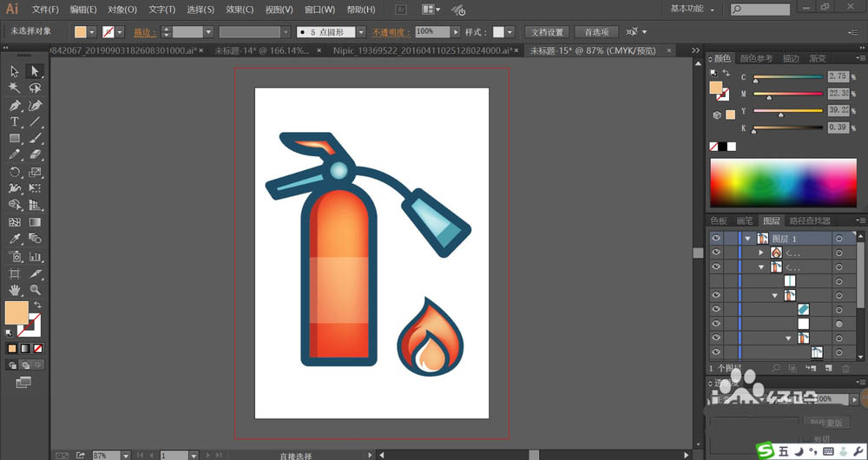Set fill to None in toolbox
The width and height of the screenshot is (868, 460).
37,349
